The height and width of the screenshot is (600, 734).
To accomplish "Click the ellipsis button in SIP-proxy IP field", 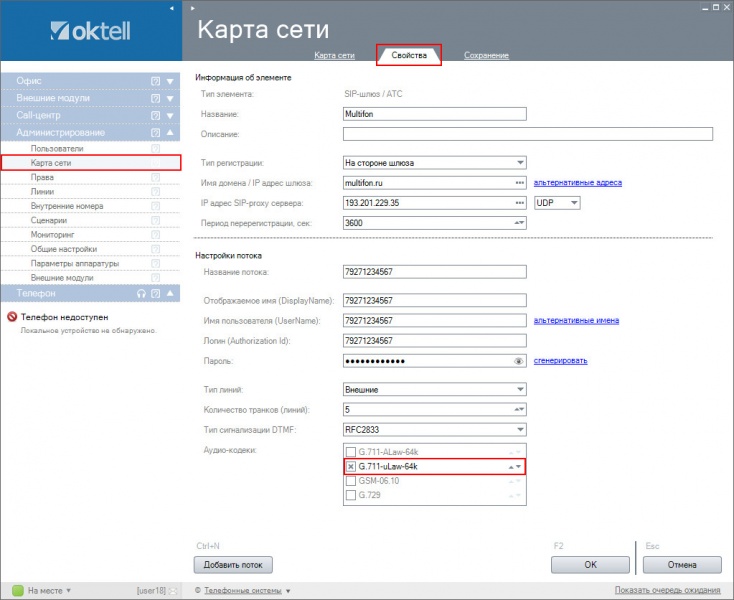I will pyautogui.click(x=520, y=203).
